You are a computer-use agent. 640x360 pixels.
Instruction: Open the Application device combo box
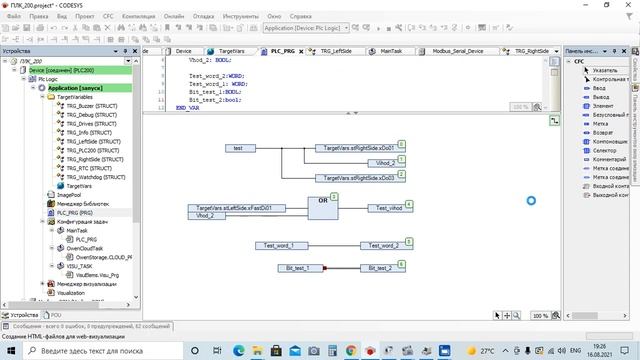pyautogui.click(x=306, y=28)
